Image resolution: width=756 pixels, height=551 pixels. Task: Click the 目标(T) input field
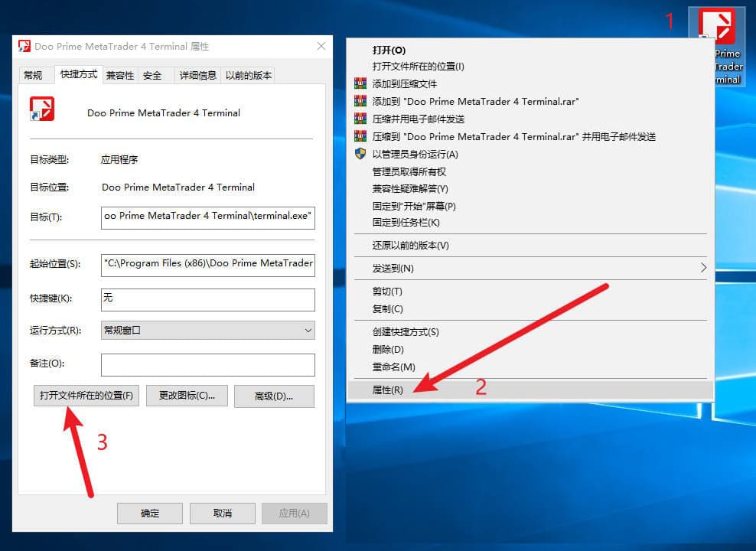208,217
